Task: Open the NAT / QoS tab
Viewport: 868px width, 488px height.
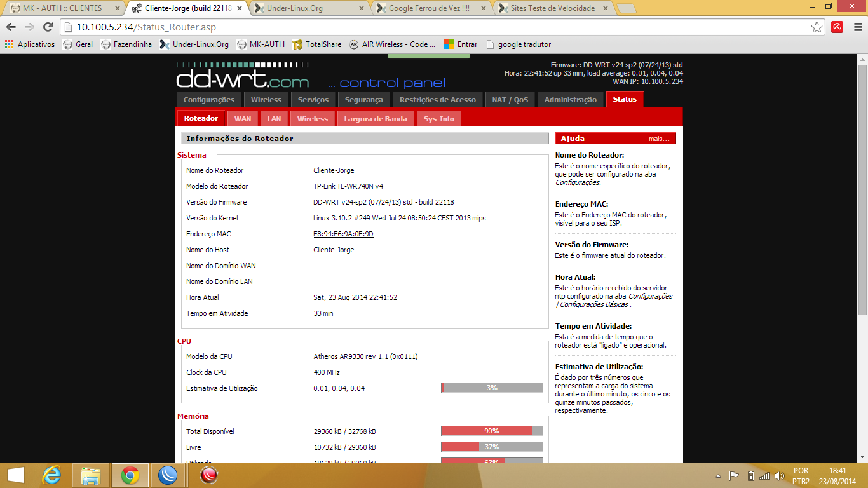Action: coord(510,100)
